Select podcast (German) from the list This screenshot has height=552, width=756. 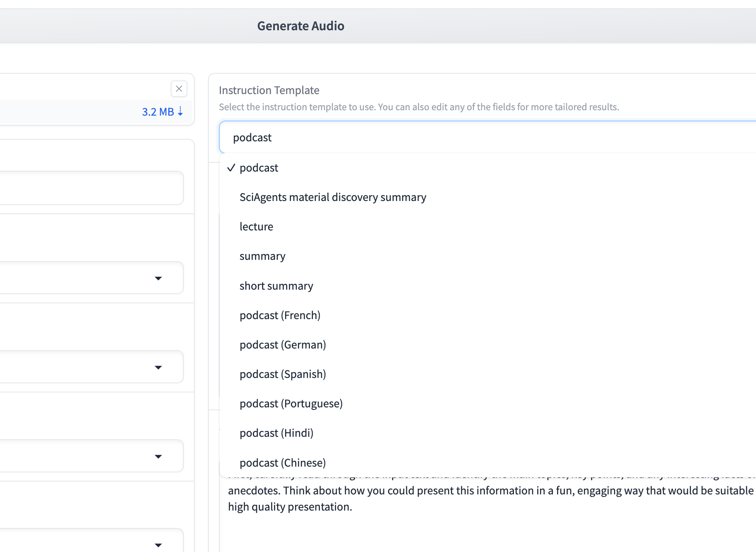click(283, 345)
